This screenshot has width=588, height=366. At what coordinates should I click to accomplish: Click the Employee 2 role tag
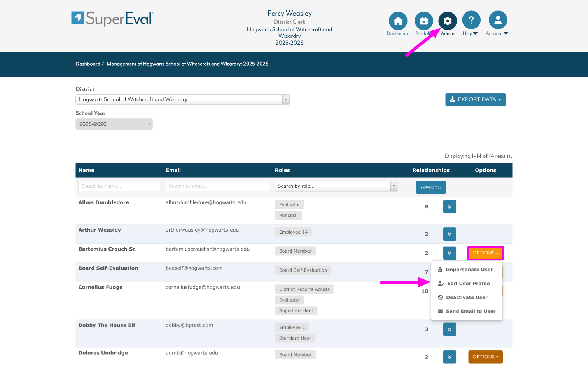[x=292, y=327]
